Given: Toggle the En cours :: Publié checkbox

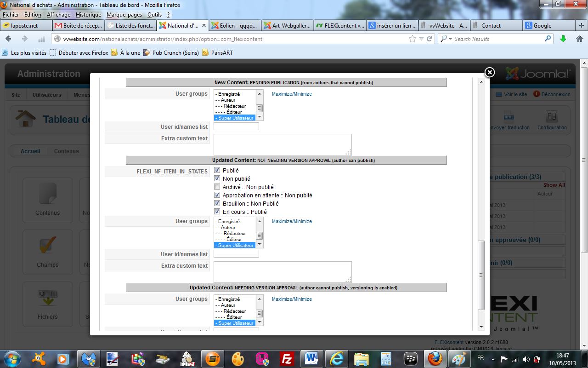Looking at the screenshot, I should (217, 212).
